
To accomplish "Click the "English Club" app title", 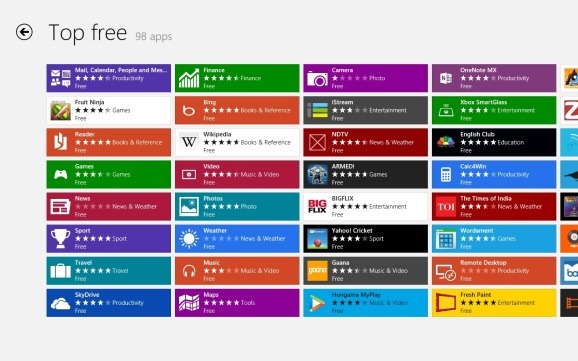I will coord(477,134).
